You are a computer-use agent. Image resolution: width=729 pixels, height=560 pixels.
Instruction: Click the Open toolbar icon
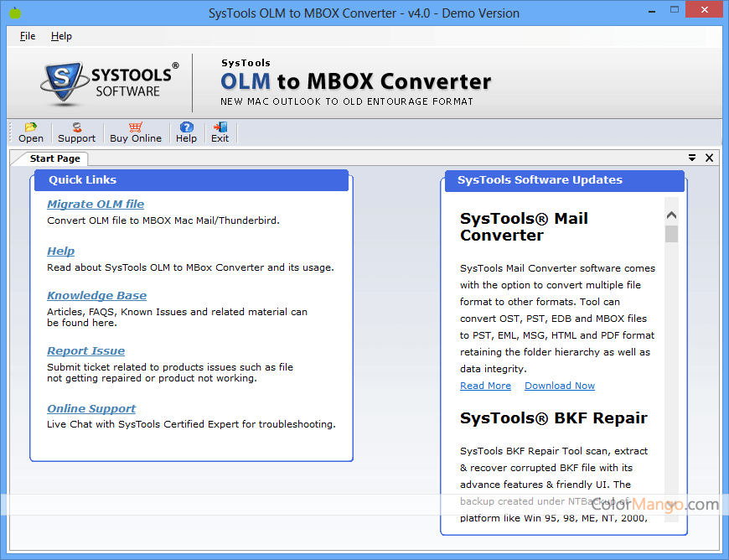coord(30,132)
